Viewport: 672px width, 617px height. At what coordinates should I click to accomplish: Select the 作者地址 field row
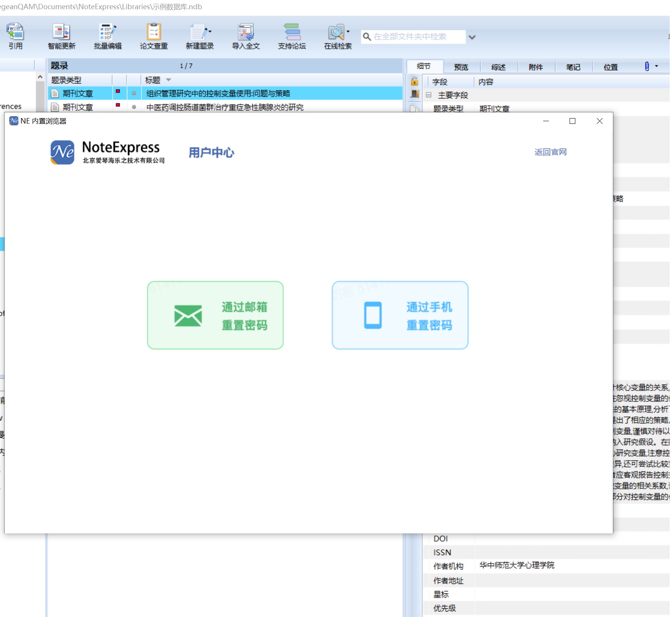[546, 581]
